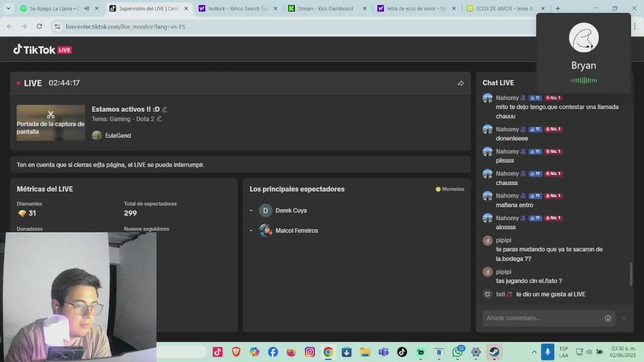Click the EuleGend username
This screenshot has width=644, height=362.
118,136
